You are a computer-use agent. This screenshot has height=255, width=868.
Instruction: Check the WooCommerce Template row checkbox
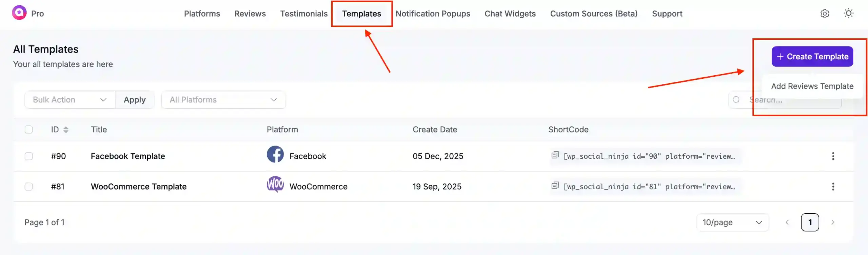coord(29,186)
